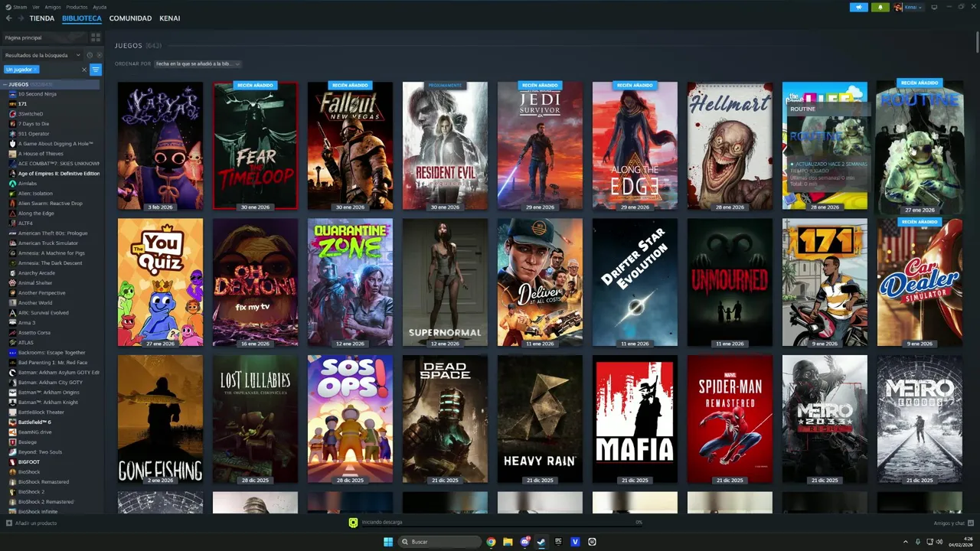This screenshot has width=980, height=551.
Task: Open the announcements megaphone button
Action: 858,7
